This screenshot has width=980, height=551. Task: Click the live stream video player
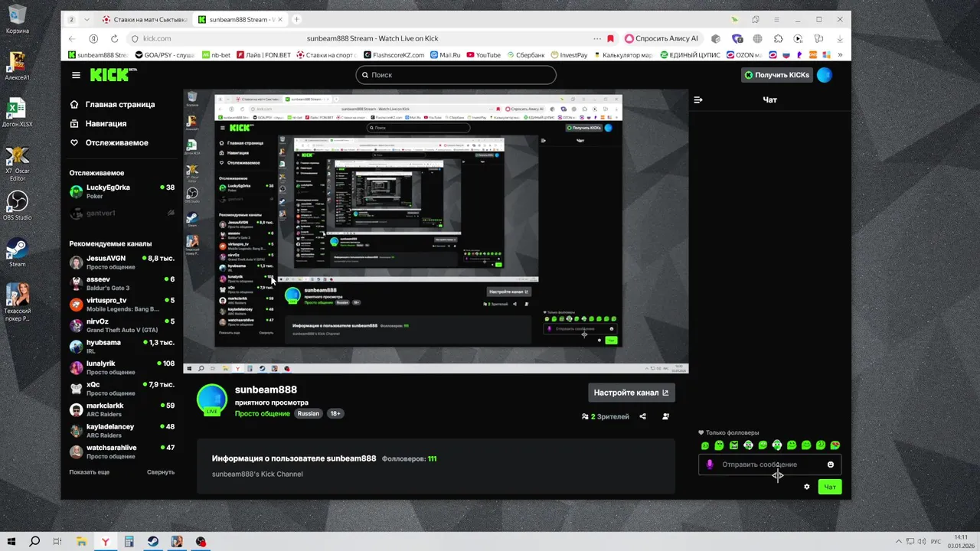coord(436,231)
